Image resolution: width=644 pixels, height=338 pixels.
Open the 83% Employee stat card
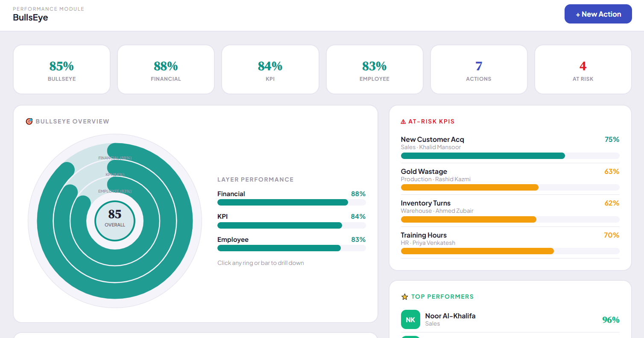[x=375, y=70]
